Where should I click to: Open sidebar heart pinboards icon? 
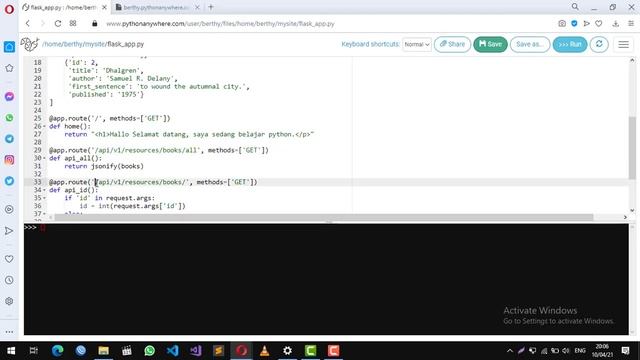tap(9, 259)
